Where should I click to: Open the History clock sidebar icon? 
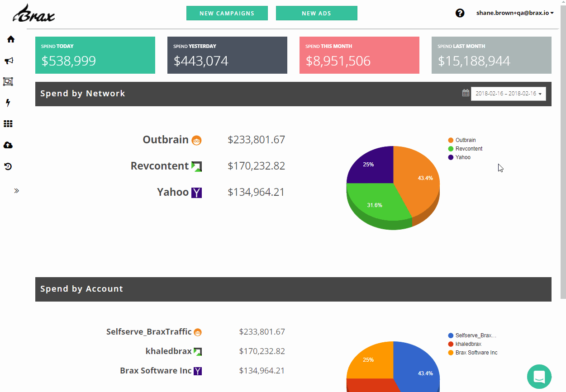pyautogui.click(x=8, y=166)
